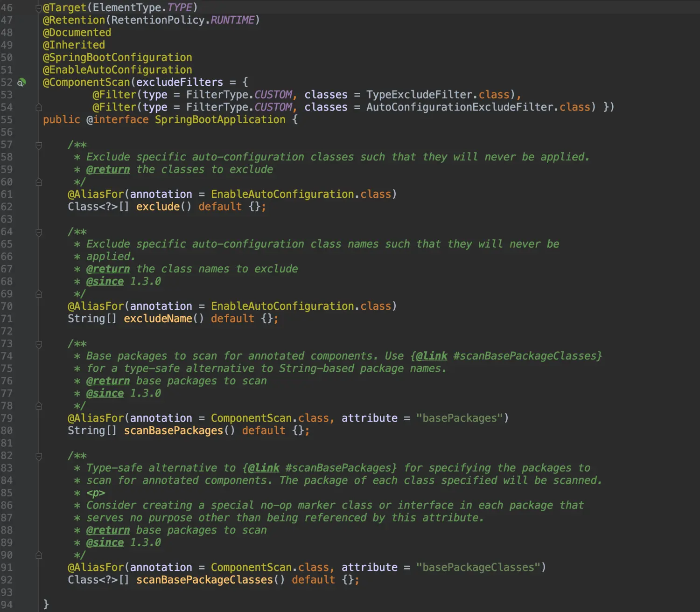Click the excludeName() method name
Image resolution: width=700 pixels, height=612 pixels.
point(158,319)
